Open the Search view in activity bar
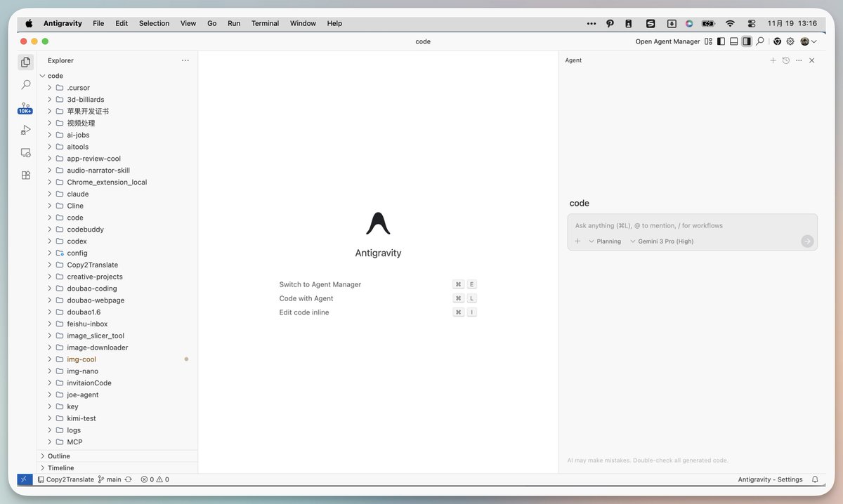The image size is (843, 504). 26,85
